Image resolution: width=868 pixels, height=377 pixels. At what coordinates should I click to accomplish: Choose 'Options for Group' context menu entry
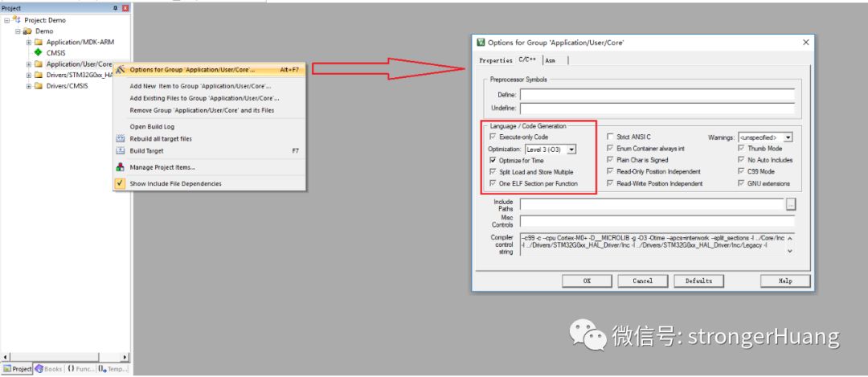(x=209, y=70)
